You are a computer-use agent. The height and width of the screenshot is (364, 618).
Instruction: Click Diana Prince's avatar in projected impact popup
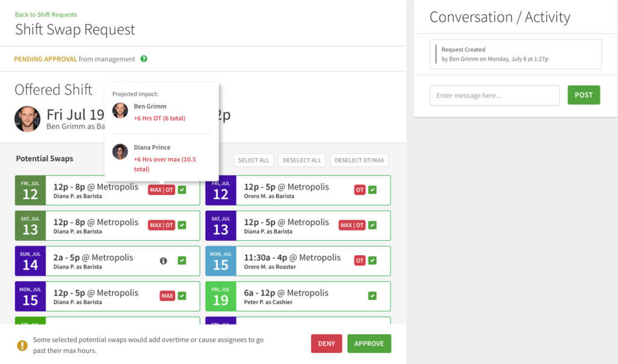point(120,152)
